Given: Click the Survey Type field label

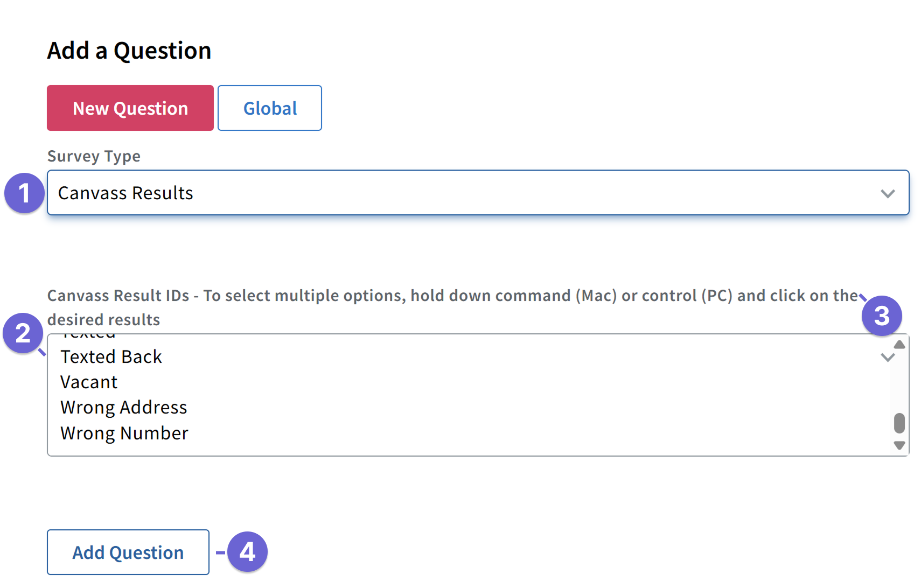Looking at the screenshot, I should [94, 156].
